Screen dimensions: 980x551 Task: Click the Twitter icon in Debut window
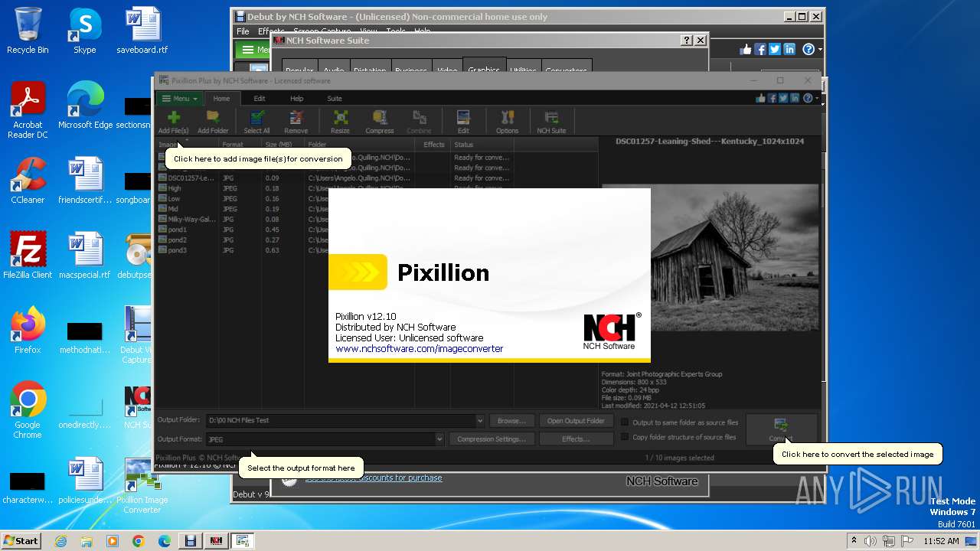pyautogui.click(x=775, y=49)
